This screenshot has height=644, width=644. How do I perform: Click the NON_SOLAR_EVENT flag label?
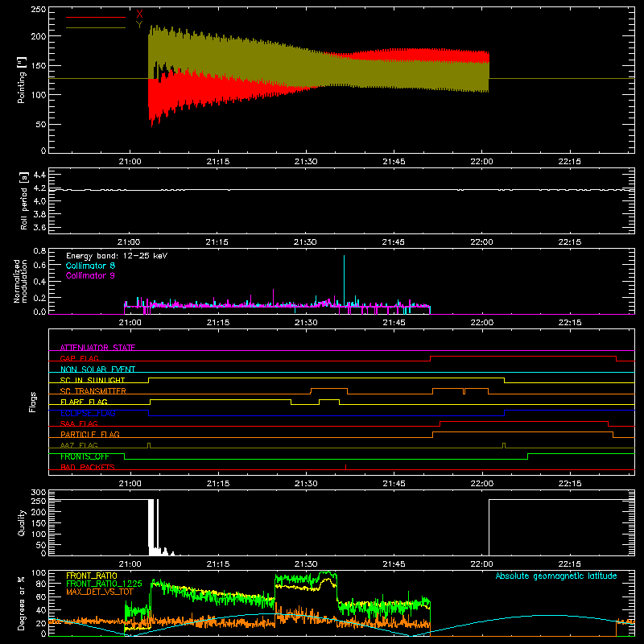97,369
